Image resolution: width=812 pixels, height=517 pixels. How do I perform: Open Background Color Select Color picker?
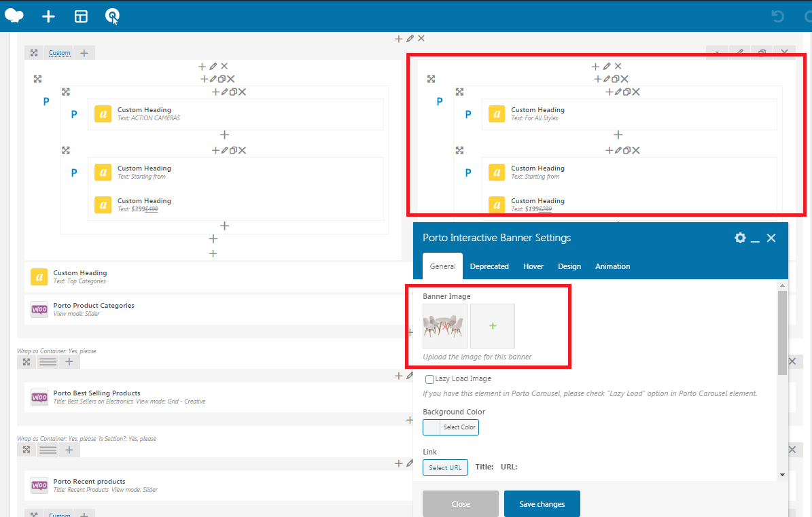point(451,427)
